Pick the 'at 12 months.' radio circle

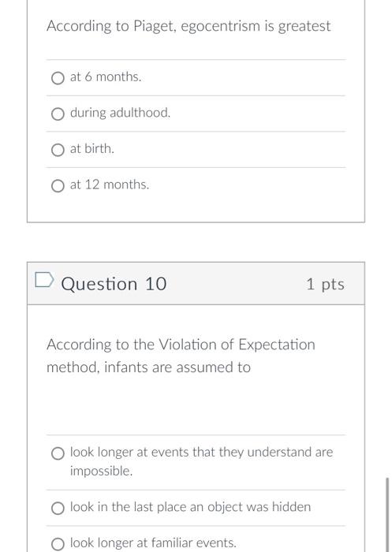(x=58, y=186)
